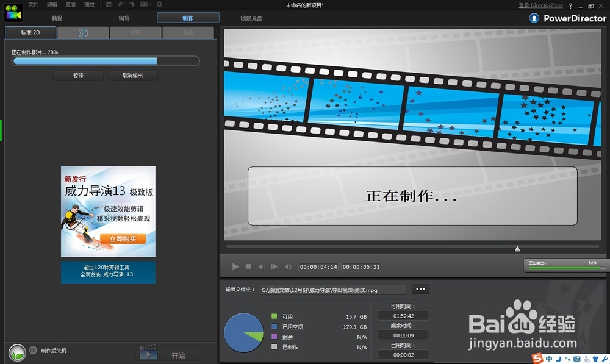Select the 制作 module tab

pos(188,18)
